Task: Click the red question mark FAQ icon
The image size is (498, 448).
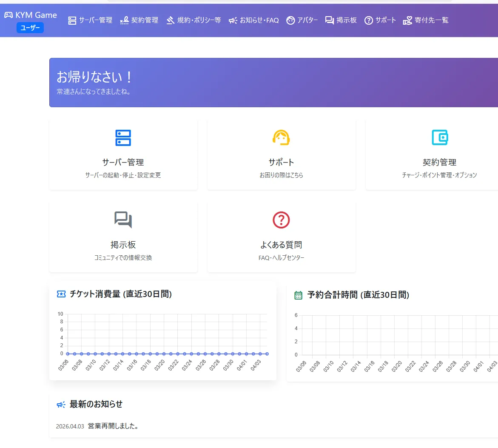Action: [x=281, y=220]
